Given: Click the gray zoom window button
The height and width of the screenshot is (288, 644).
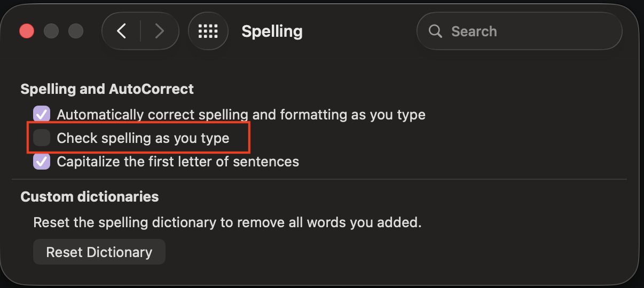Looking at the screenshot, I should click(76, 31).
